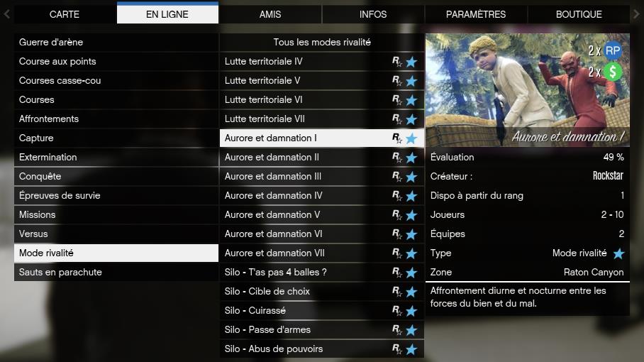
Task: Click the blue RP bonus badge
Action: tap(613, 50)
